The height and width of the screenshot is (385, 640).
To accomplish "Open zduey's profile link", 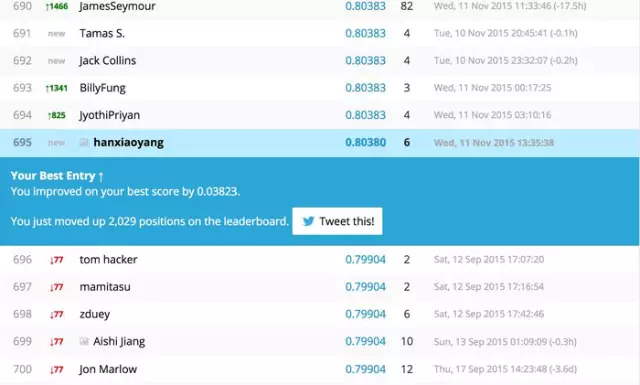I will (95, 314).
